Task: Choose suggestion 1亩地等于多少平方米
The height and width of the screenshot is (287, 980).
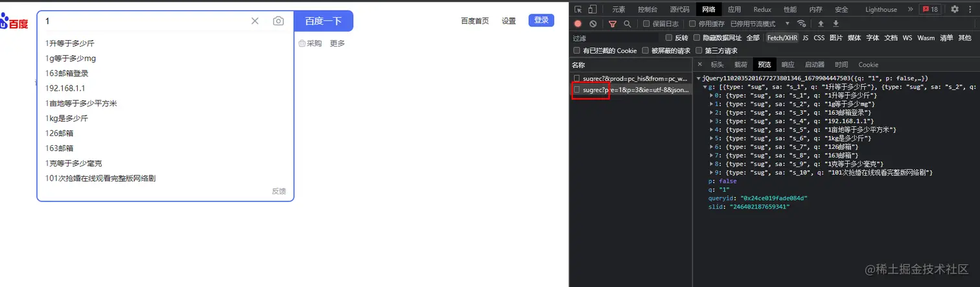Action: 165,104
